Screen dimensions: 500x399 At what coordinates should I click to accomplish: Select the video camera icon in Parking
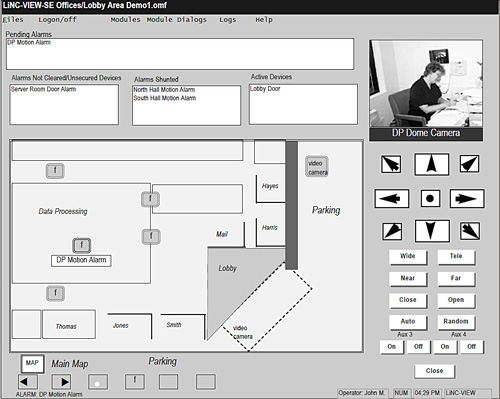(317, 167)
